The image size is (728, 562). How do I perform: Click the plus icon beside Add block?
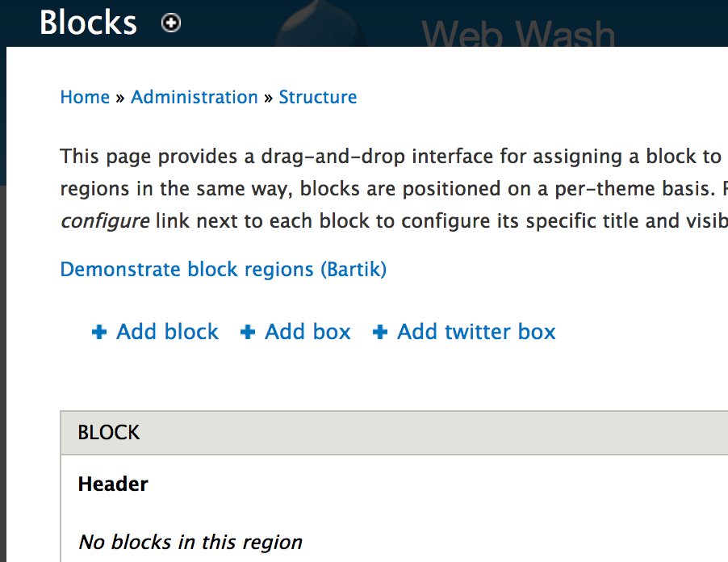tap(98, 331)
